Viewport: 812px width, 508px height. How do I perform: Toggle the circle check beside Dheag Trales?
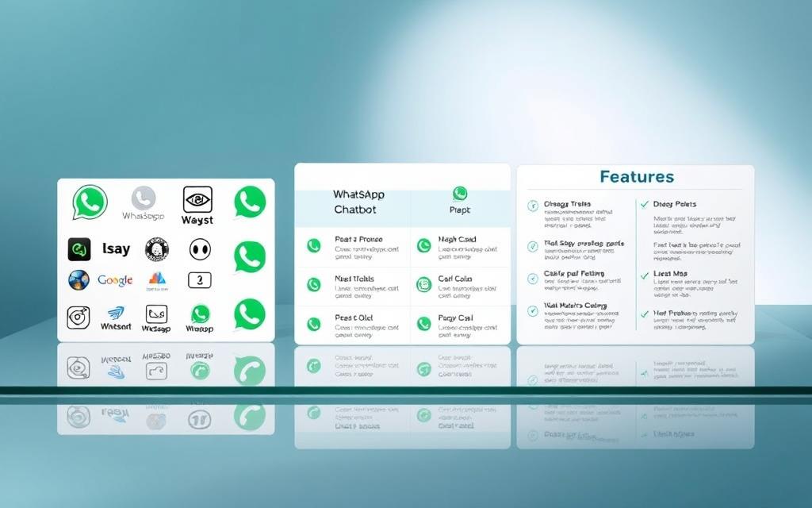[x=532, y=206]
